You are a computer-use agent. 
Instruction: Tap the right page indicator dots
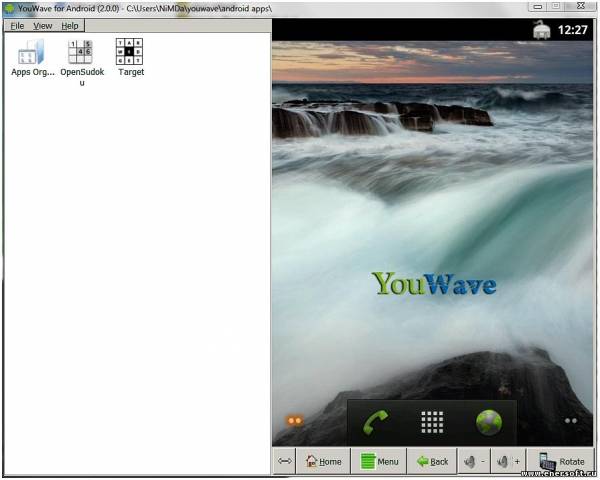coord(571,421)
